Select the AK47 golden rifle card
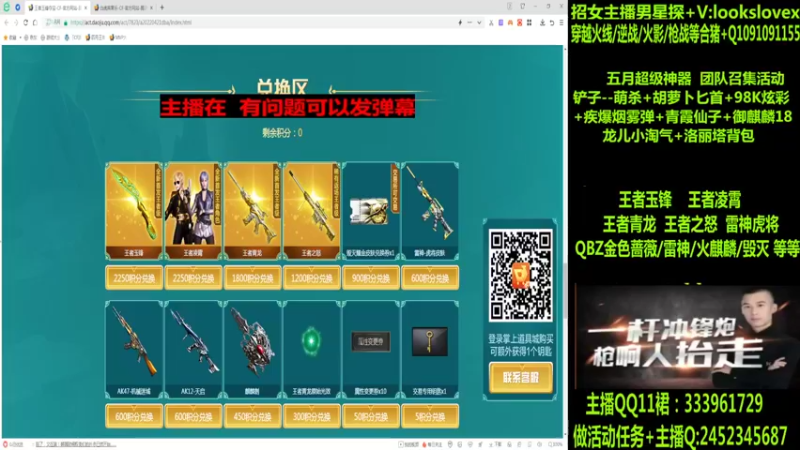Image resolution: width=800 pixels, height=450 pixels. 134,349
